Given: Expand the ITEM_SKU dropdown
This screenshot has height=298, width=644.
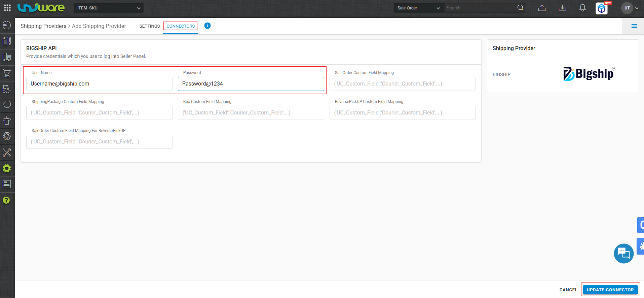Looking at the screenshot, I should point(109,8).
